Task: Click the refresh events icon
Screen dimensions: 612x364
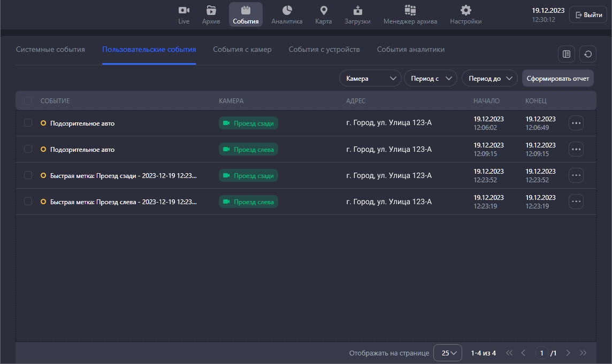Action: pyautogui.click(x=588, y=53)
